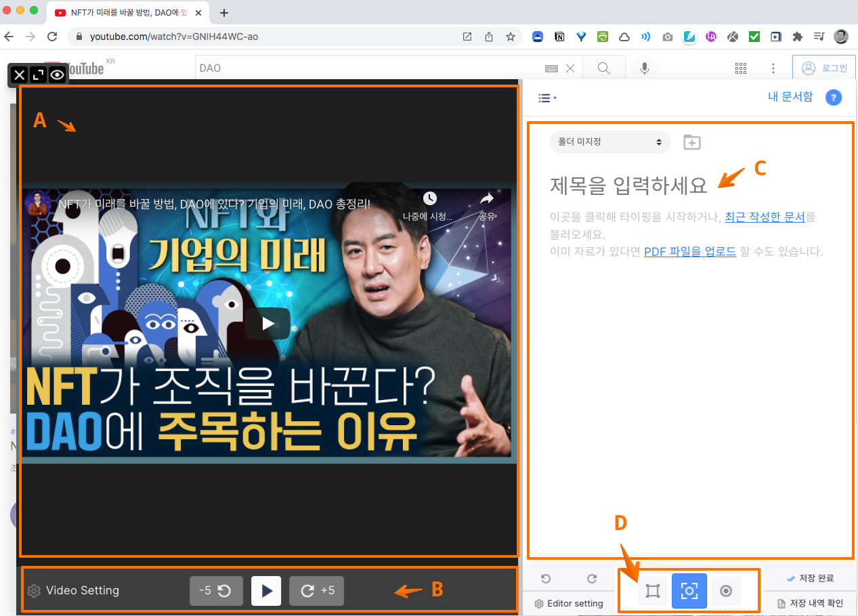The width and height of the screenshot is (858, 616).
Task: Click the Watch later clock icon
Action: [x=429, y=198]
